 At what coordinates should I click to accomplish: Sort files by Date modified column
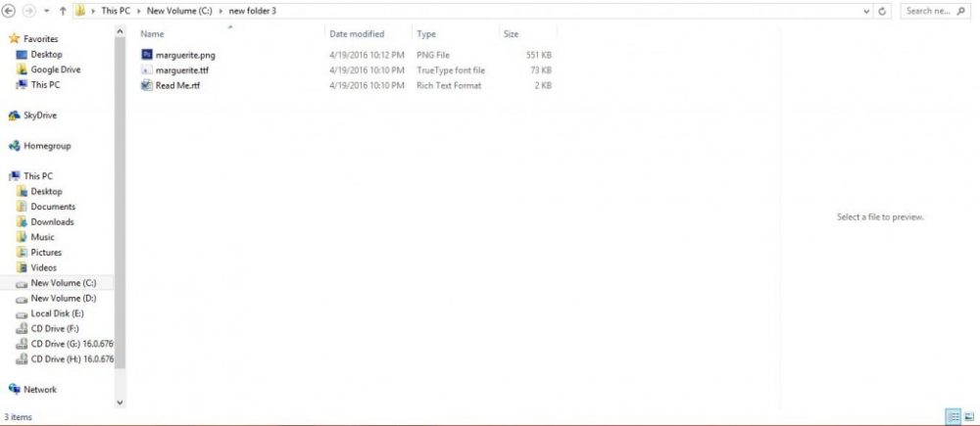pyautogui.click(x=357, y=33)
